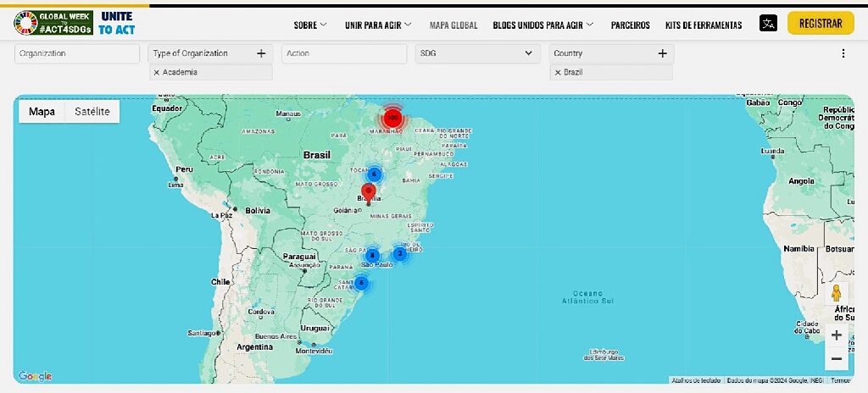Image resolution: width=868 pixels, height=393 pixels.
Task: Zoom in the map with plus button
Action: [837, 335]
